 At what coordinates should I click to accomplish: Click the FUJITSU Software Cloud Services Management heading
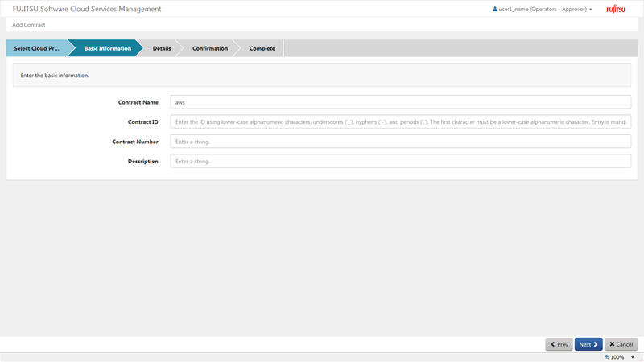click(x=87, y=9)
